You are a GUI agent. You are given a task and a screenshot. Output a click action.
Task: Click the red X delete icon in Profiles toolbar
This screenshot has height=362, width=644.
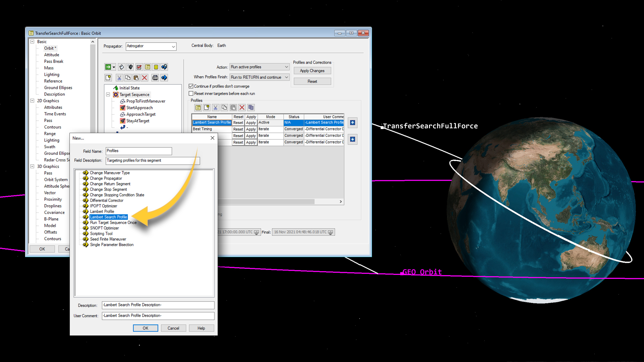(x=242, y=108)
